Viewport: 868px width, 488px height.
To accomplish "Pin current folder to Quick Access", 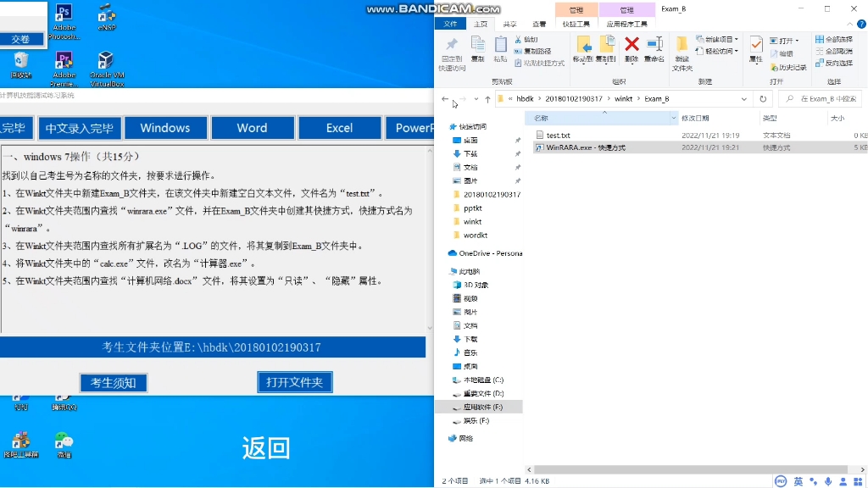I will pyautogui.click(x=450, y=47).
